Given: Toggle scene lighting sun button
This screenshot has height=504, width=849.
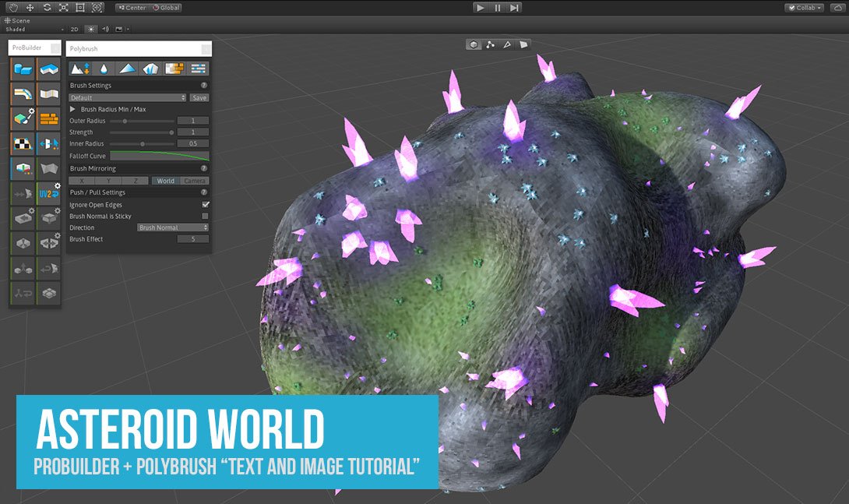Looking at the screenshot, I should click(91, 30).
